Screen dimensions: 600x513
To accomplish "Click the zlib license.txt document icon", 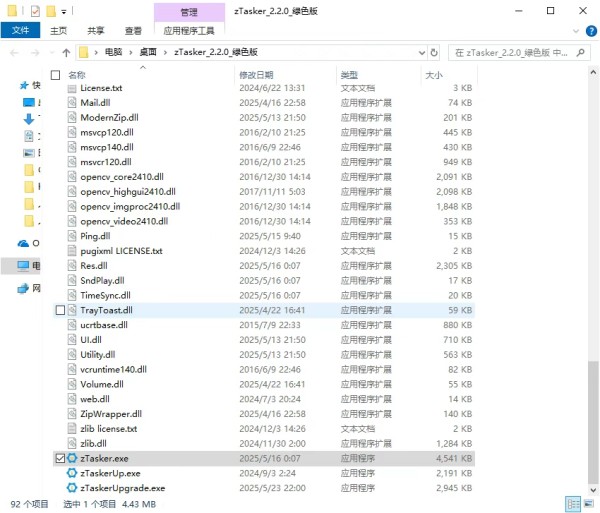I will pyautogui.click(x=72, y=428).
